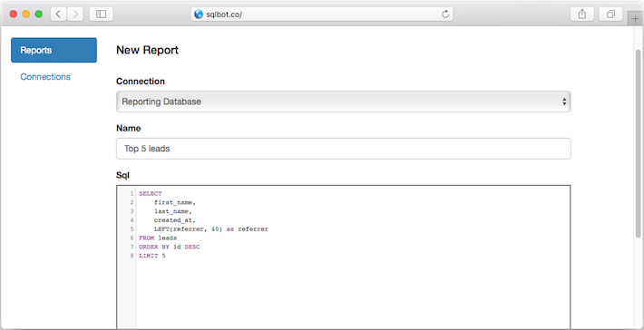
Task: Click the New Report heading
Action: [148, 50]
